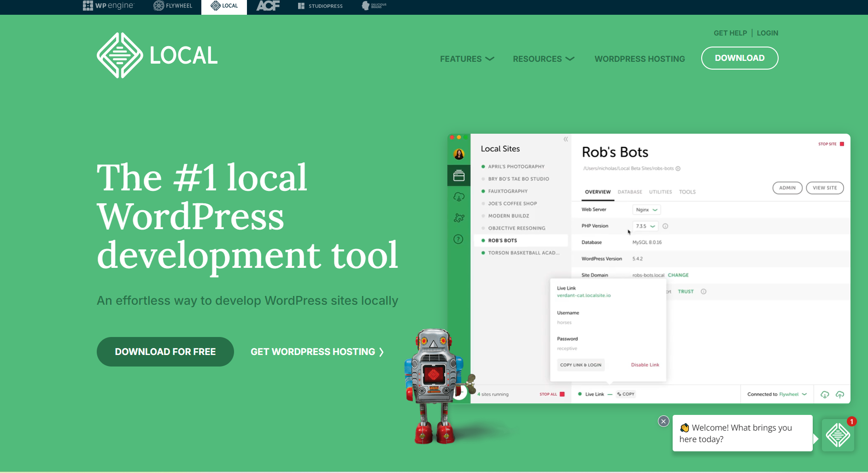Switch to the Database tab
This screenshot has width=868, height=473.
[x=630, y=192]
